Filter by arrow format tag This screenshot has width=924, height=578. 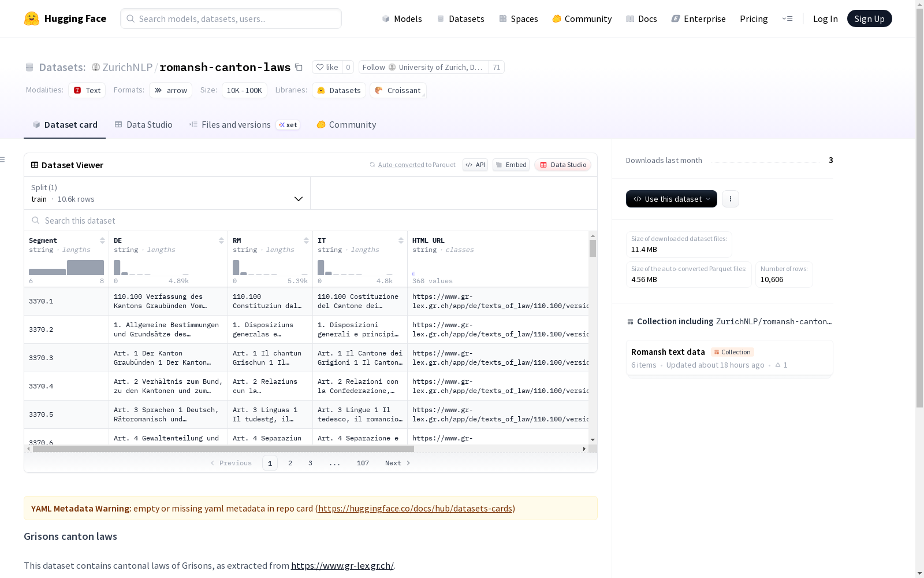click(171, 90)
